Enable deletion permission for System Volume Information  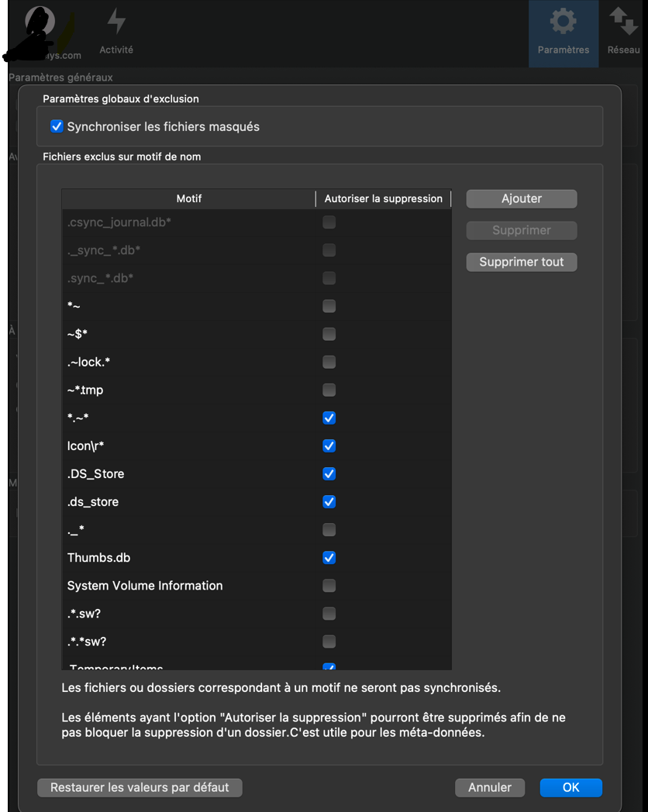pos(329,586)
